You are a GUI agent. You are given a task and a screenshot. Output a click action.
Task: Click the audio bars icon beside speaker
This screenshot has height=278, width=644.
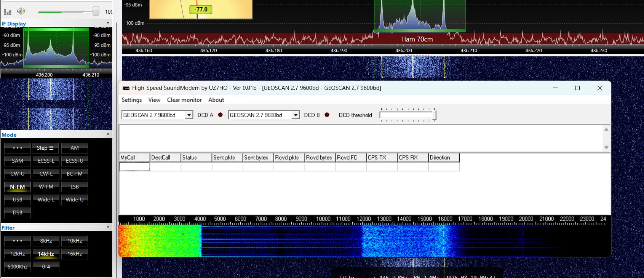click(8, 12)
